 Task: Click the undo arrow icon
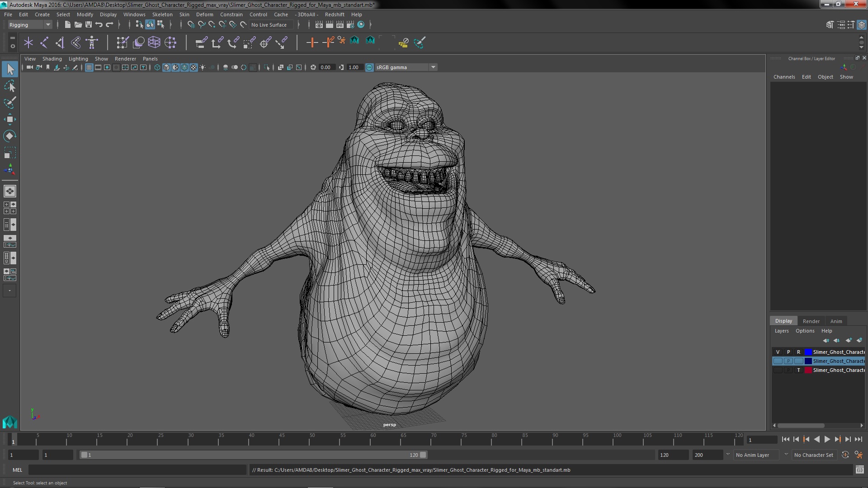(x=99, y=25)
